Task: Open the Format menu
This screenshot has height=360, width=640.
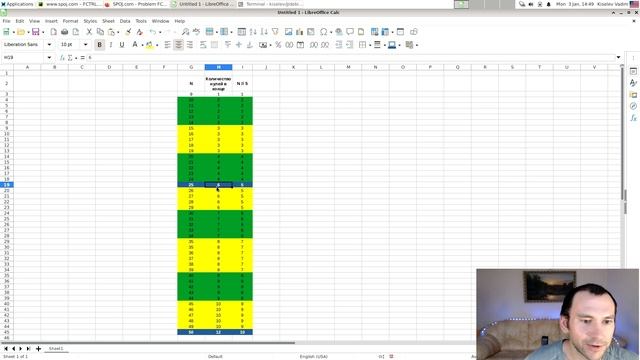Action: pos(70,21)
